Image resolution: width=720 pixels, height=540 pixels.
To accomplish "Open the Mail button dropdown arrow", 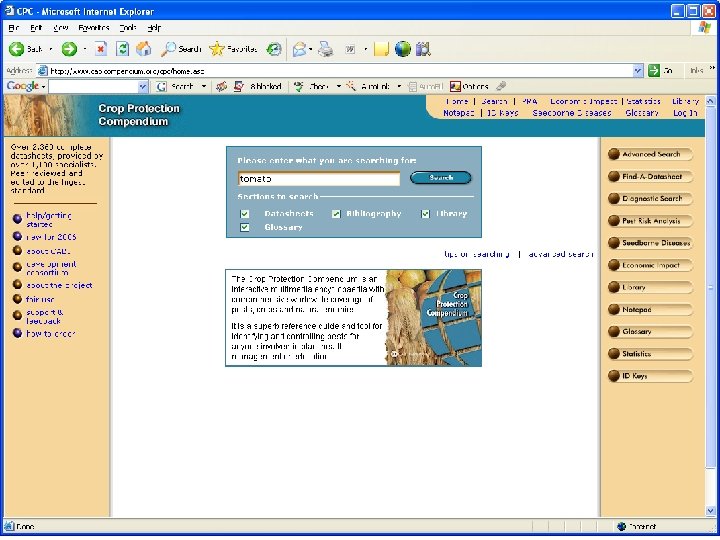I will click(x=311, y=49).
